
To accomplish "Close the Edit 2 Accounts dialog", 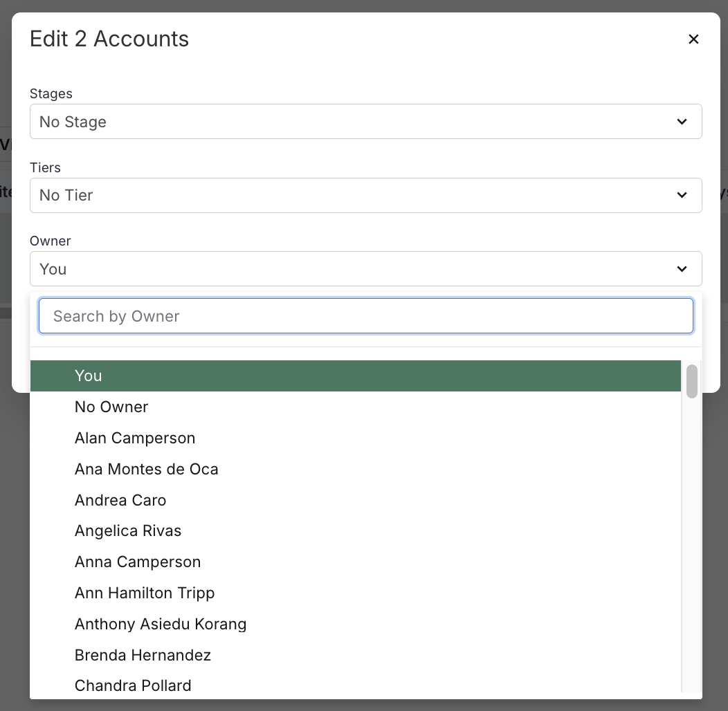I will click(693, 39).
